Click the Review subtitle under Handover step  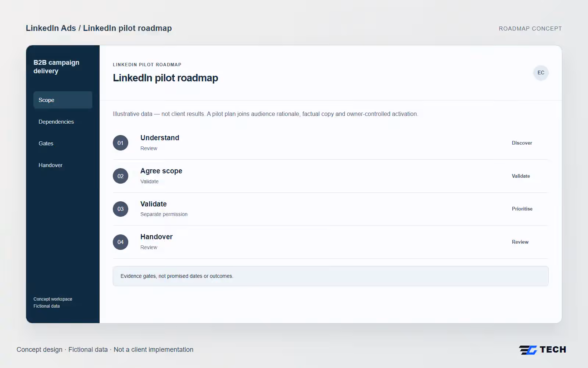(149, 248)
